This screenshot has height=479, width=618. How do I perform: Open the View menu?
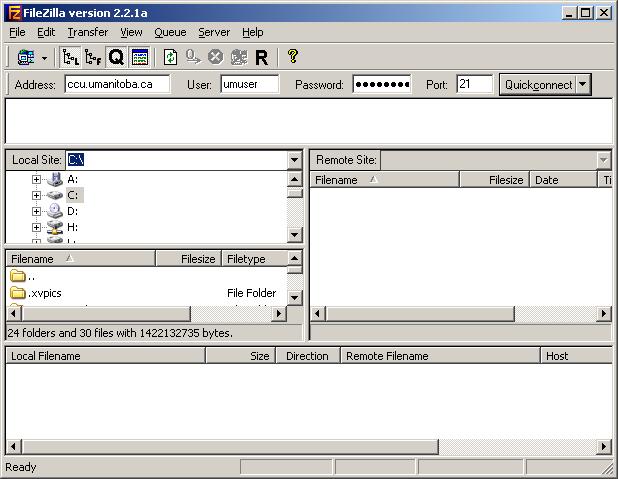(x=131, y=32)
